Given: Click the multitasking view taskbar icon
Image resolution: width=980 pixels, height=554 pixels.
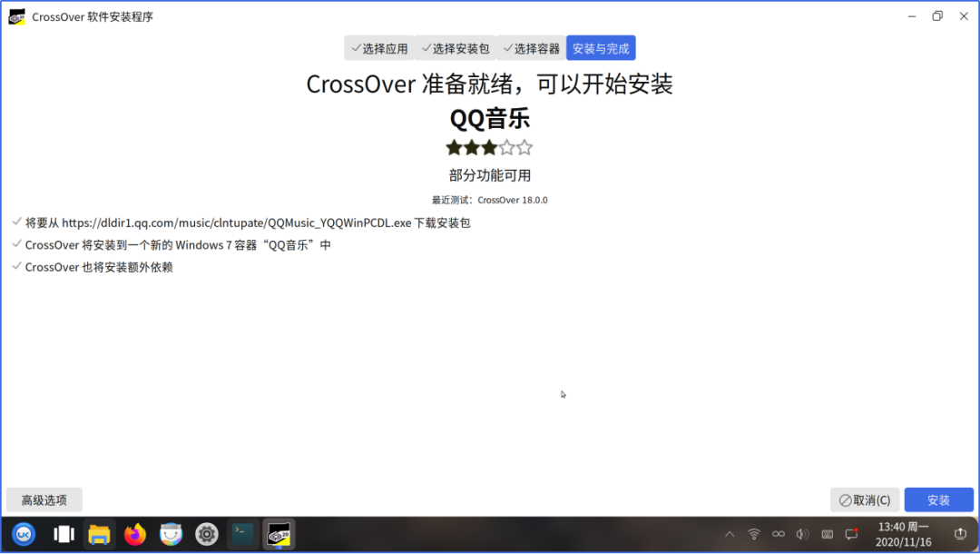Looking at the screenshot, I should (x=64, y=534).
